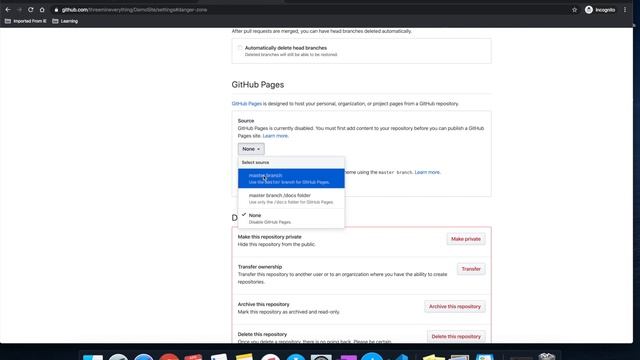Click Learn more link after master branch text
Screen dimensions: 640x360
[x=427, y=172]
